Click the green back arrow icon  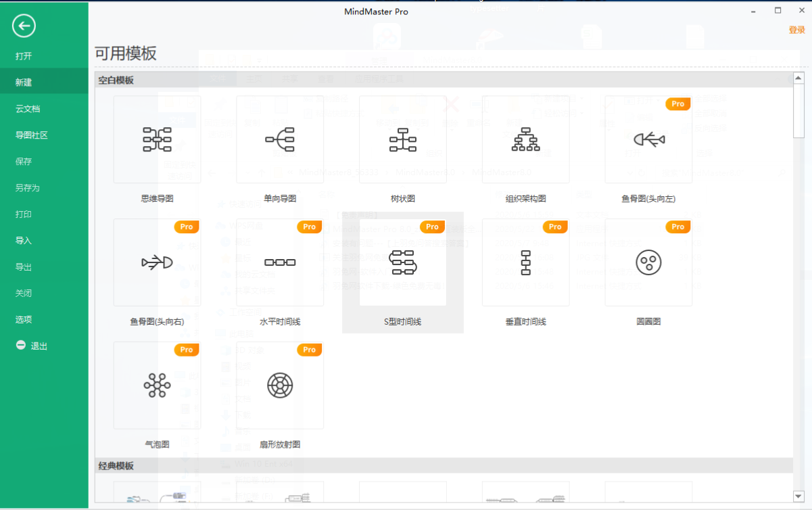pos(24,26)
